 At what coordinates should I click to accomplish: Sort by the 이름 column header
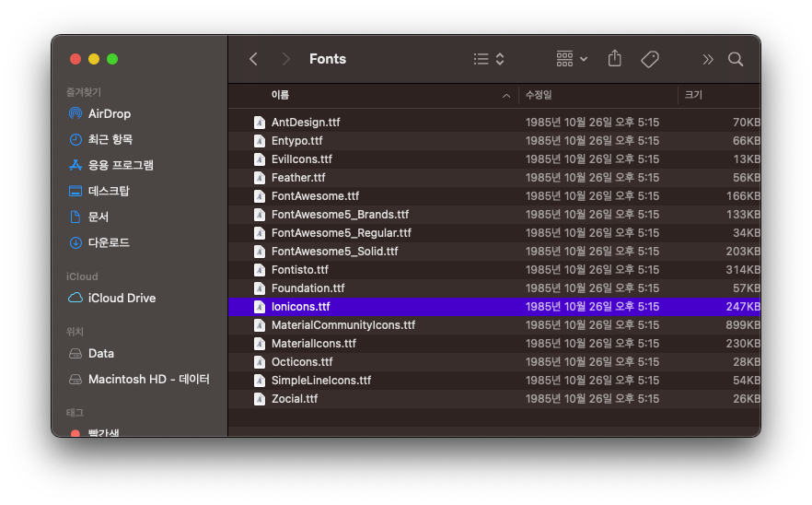280,95
